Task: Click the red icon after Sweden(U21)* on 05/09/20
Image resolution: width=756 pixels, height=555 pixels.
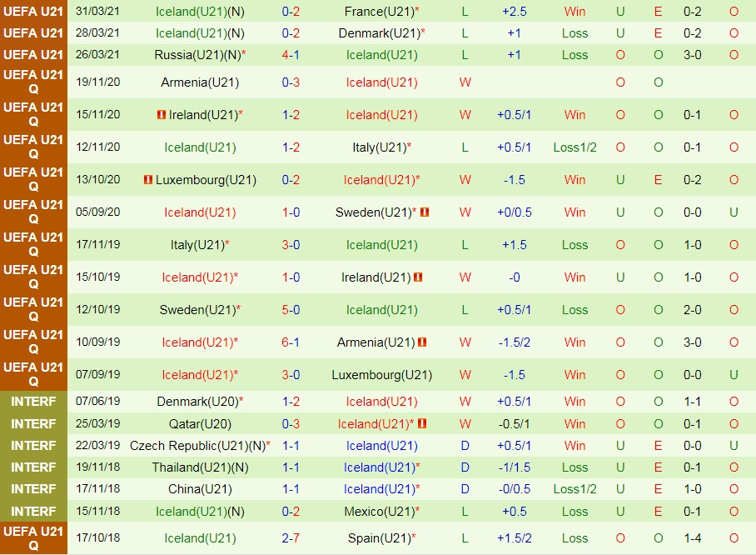Action: click(425, 212)
